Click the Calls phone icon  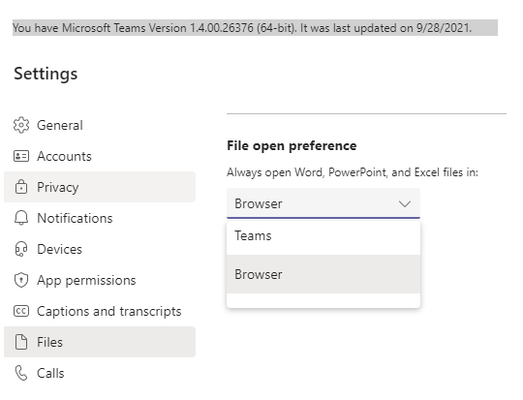tap(21, 373)
